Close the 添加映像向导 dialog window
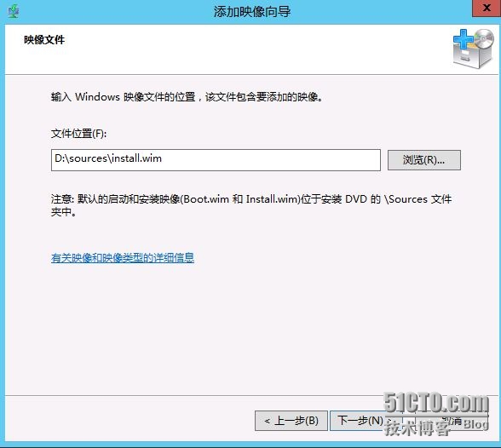The image size is (501, 448). (x=487, y=8)
